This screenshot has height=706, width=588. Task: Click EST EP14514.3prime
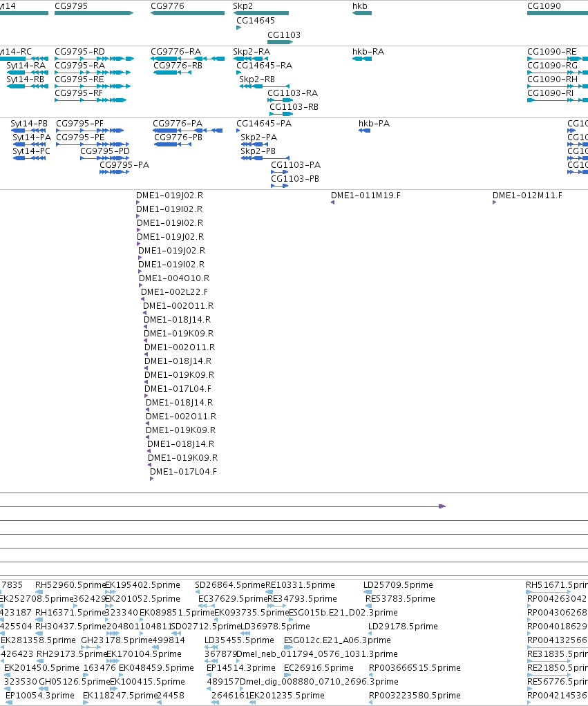(241, 668)
